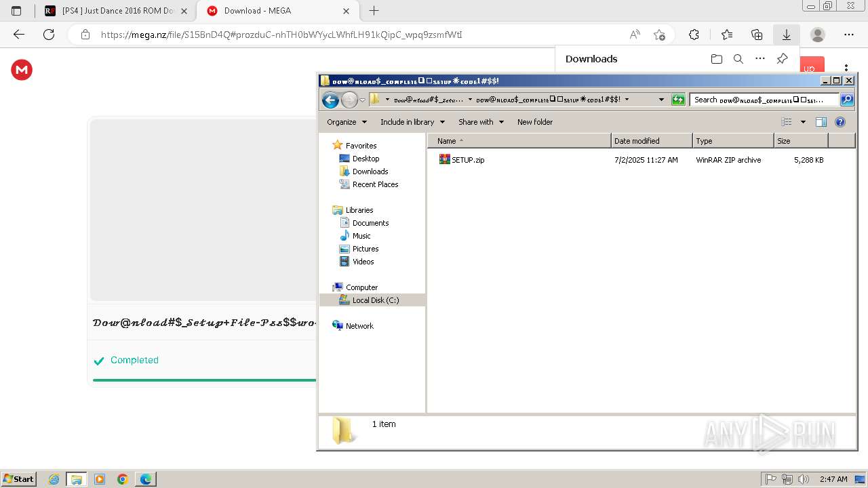Click the Explorer search magnifier button

(x=847, y=100)
